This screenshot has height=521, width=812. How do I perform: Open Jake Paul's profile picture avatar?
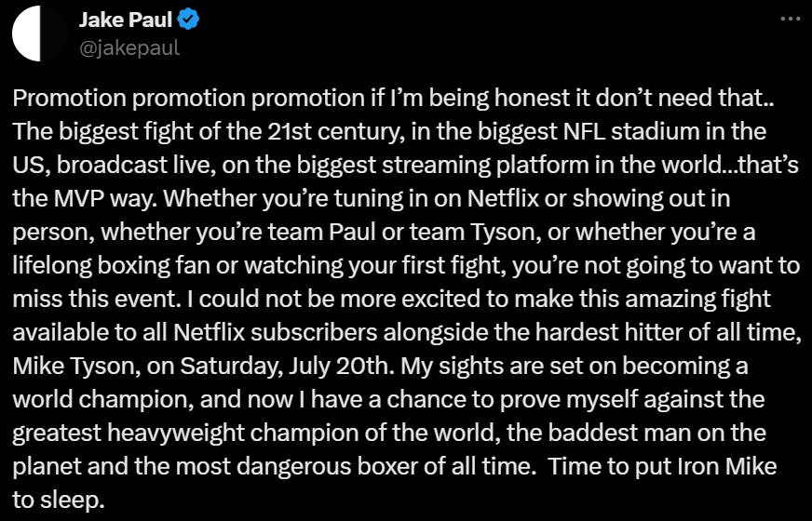tap(39, 33)
